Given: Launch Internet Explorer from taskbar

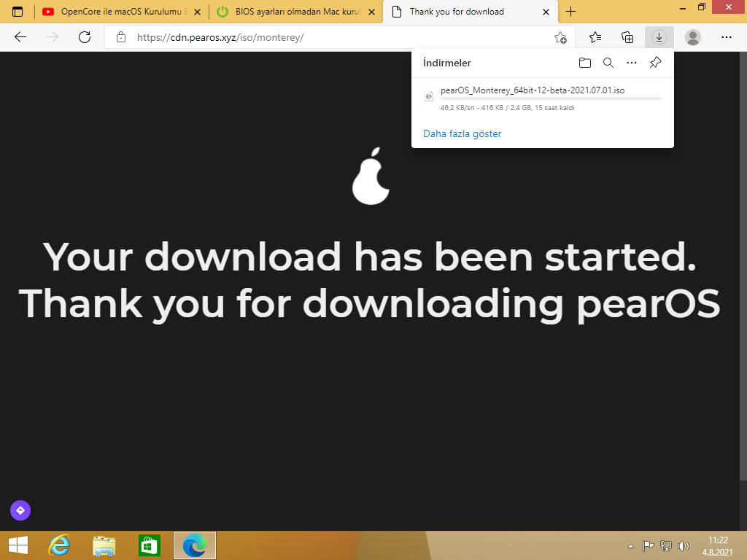Looking at the screenshot, I should tap(60, 545).
